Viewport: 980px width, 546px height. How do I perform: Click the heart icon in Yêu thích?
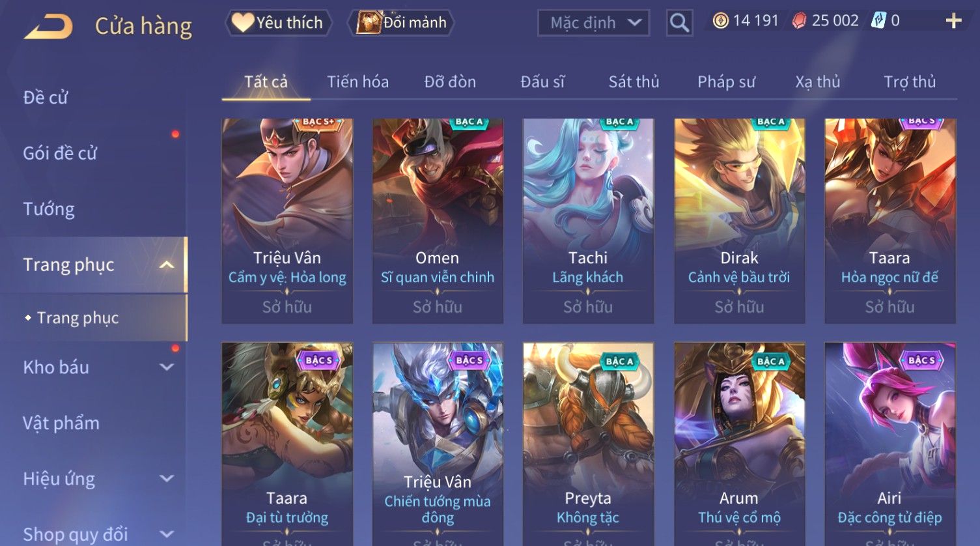(x=243, y=23)
